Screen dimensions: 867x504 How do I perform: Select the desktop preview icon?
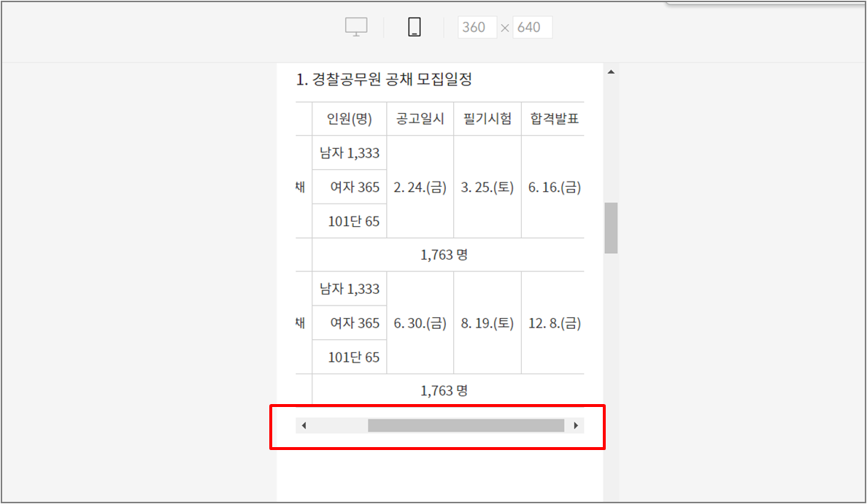click(x=355, y=26)
